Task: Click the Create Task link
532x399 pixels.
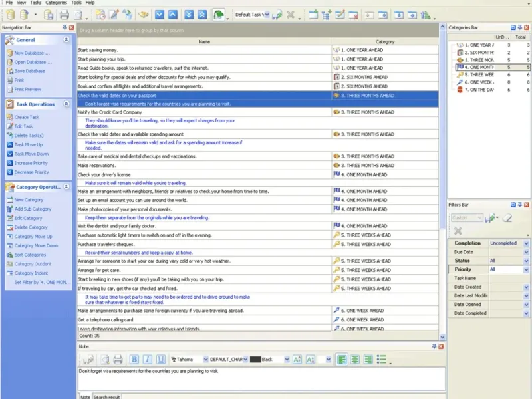Action: 27,117
